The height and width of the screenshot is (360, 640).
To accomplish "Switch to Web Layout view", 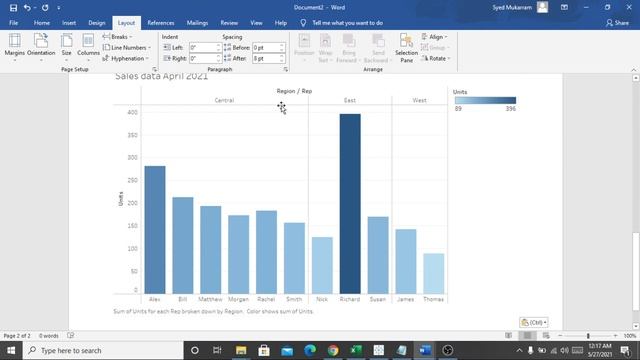I will point(546,336).
